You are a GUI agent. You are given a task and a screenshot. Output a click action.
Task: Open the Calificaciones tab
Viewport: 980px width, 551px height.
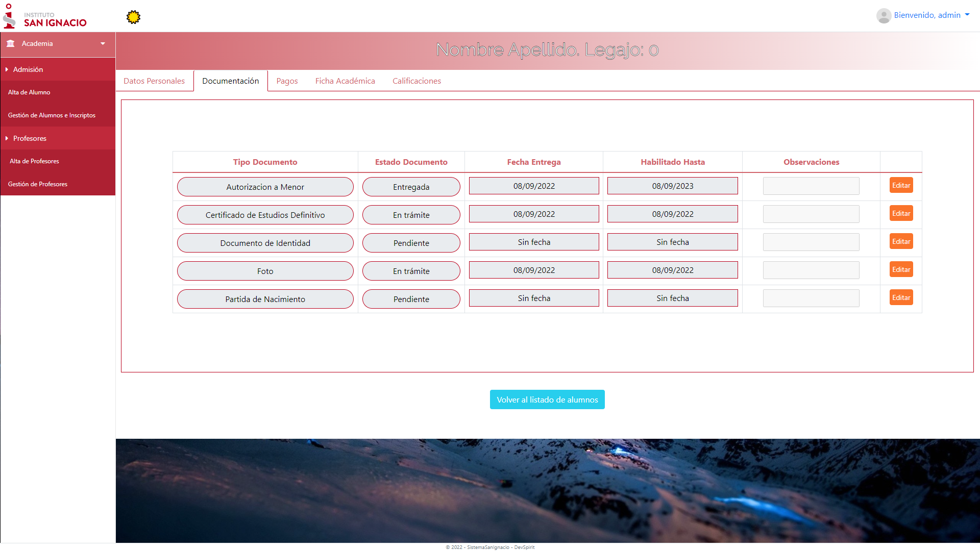click(416, 81)
